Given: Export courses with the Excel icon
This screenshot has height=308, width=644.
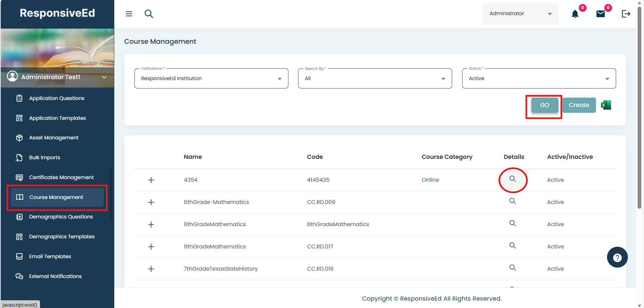Looking at the screenshot, I should coord(606,105).
